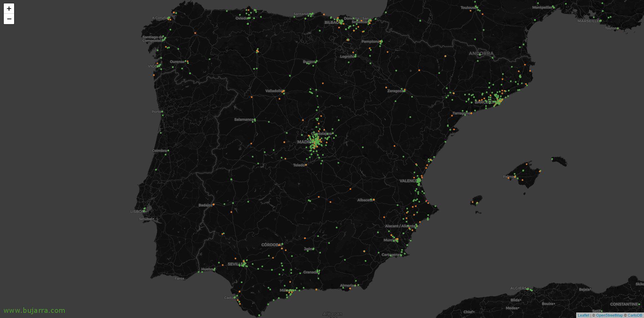Select the marker at Valladolid label

283,91
